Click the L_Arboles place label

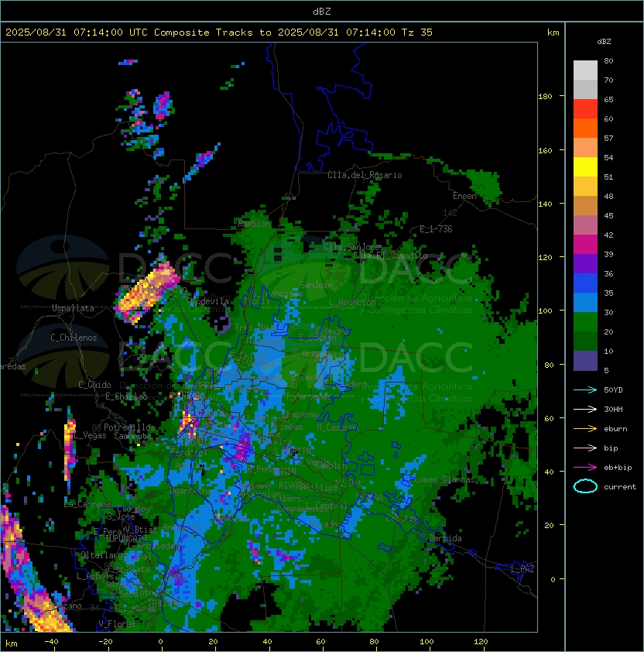coord(94,576)
